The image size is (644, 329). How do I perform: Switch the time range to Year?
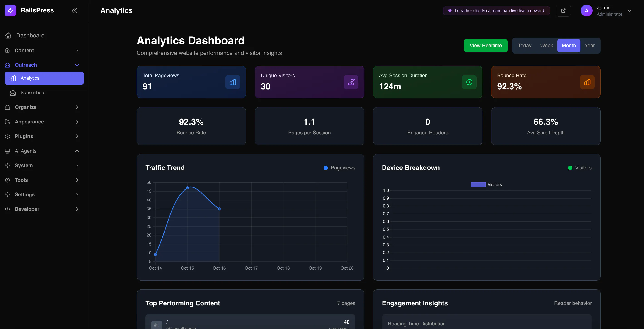click(x=589, y=46)
